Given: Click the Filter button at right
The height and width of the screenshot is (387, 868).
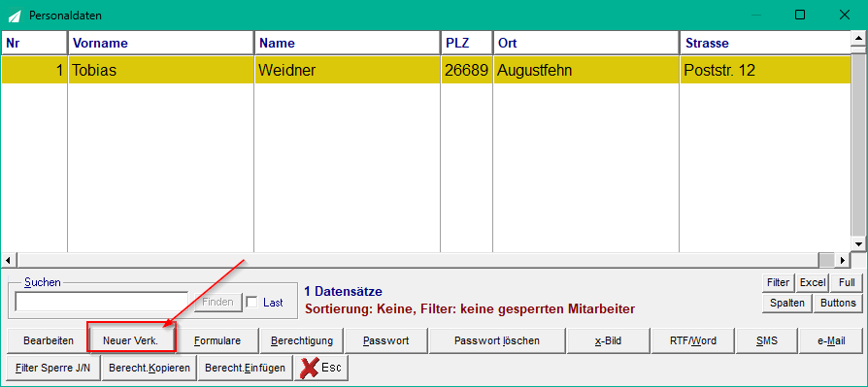Looking at the screenshot, I should [778, 282].
